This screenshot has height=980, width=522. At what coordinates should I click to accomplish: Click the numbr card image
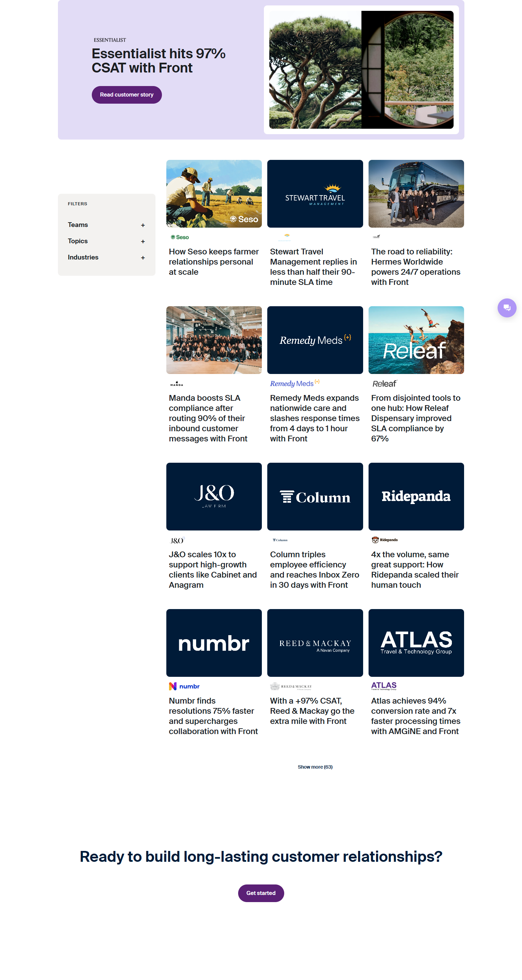coord(214,643)
